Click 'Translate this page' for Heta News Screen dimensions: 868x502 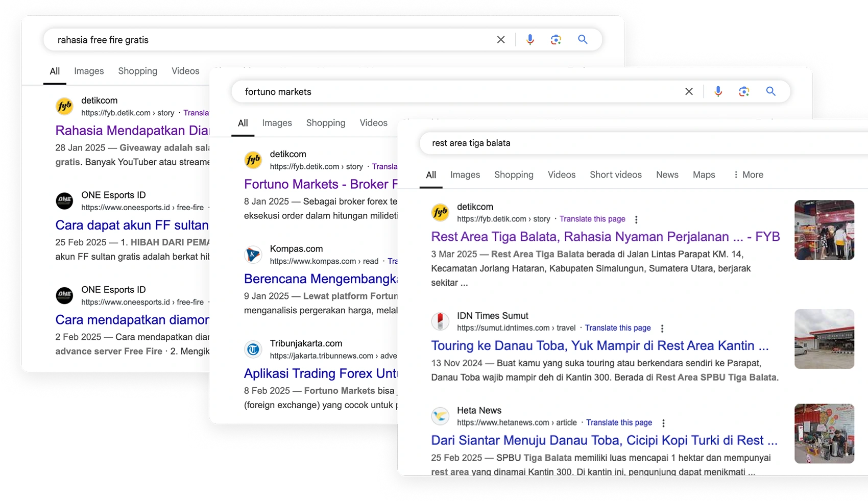[619, 422]
